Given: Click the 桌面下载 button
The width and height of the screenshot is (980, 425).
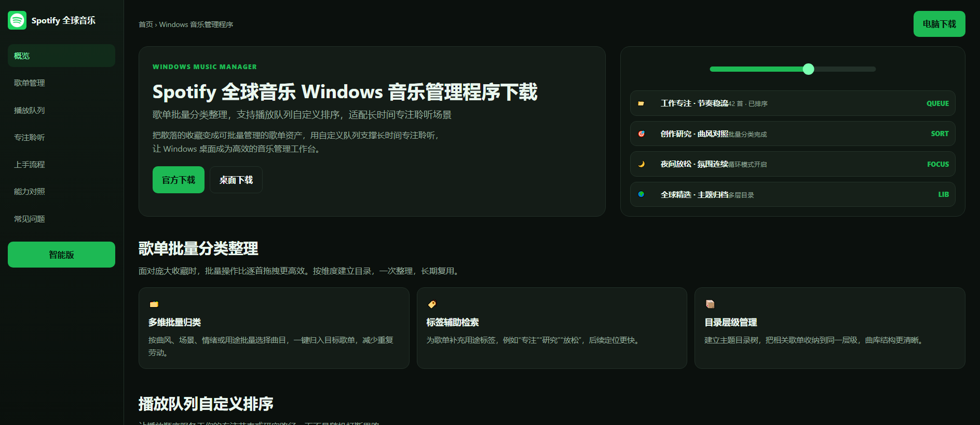Looking at the screenshot, I should 236,180.
